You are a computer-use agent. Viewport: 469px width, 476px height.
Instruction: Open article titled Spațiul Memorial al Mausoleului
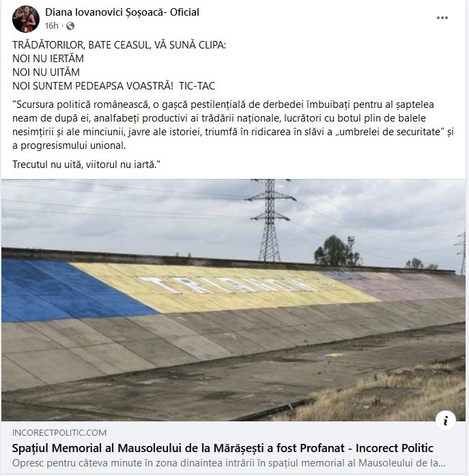(223, 448)
